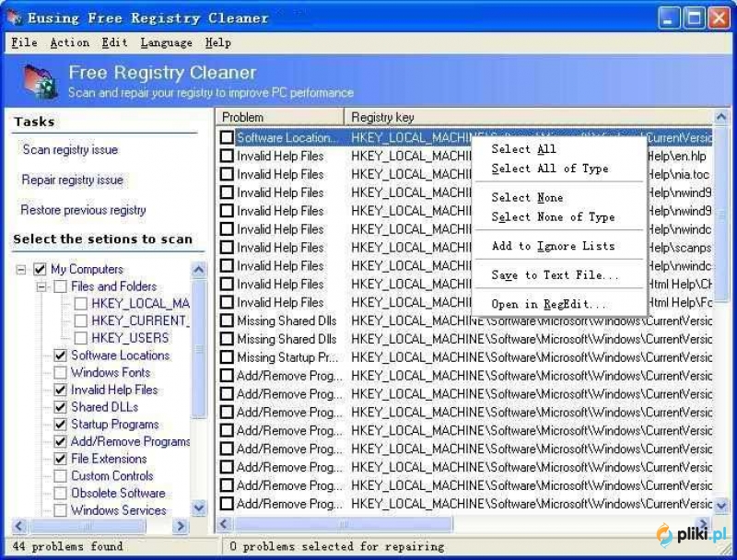
Task: Select the Software Location... result row
Action: (x=465, y=137)
